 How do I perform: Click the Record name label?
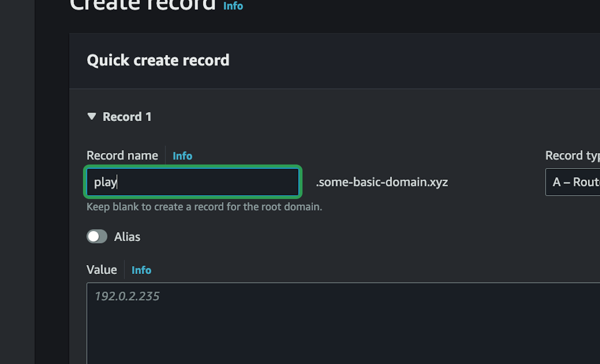(122, 155)
